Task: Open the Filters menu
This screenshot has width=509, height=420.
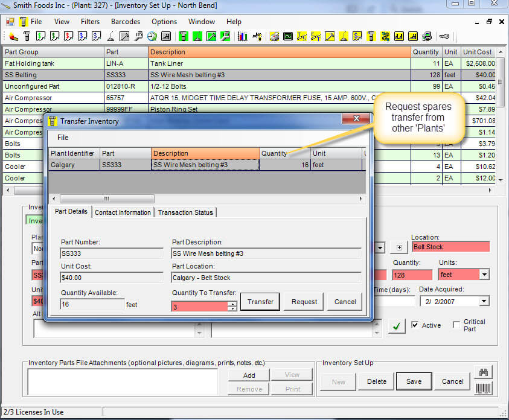Action: point(90,22)
